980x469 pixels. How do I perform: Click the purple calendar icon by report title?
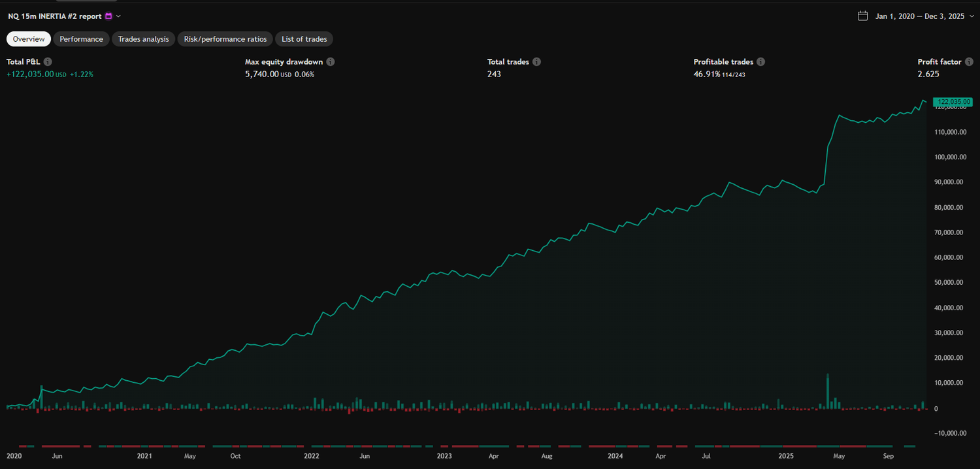point(108,16)
